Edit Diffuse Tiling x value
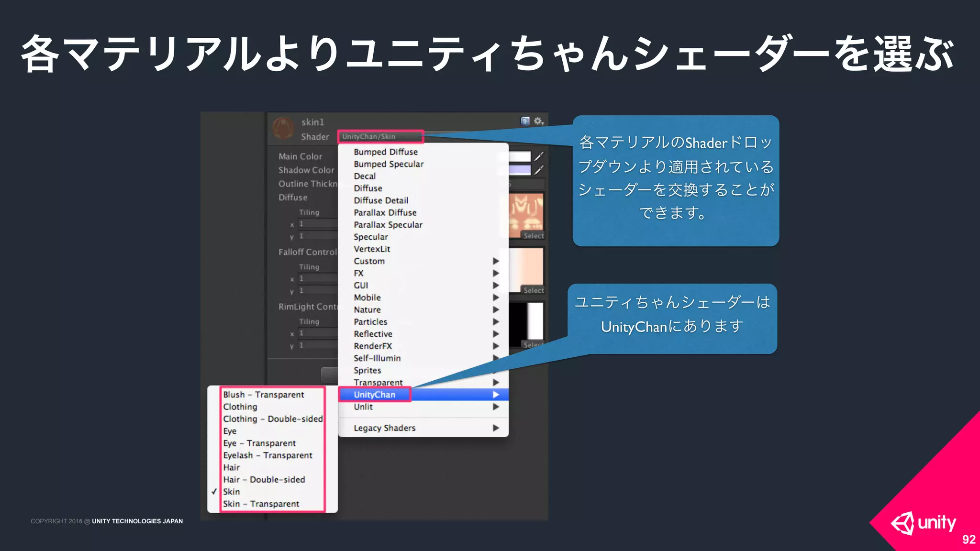 pyautogui.click(x=318, y=224)
